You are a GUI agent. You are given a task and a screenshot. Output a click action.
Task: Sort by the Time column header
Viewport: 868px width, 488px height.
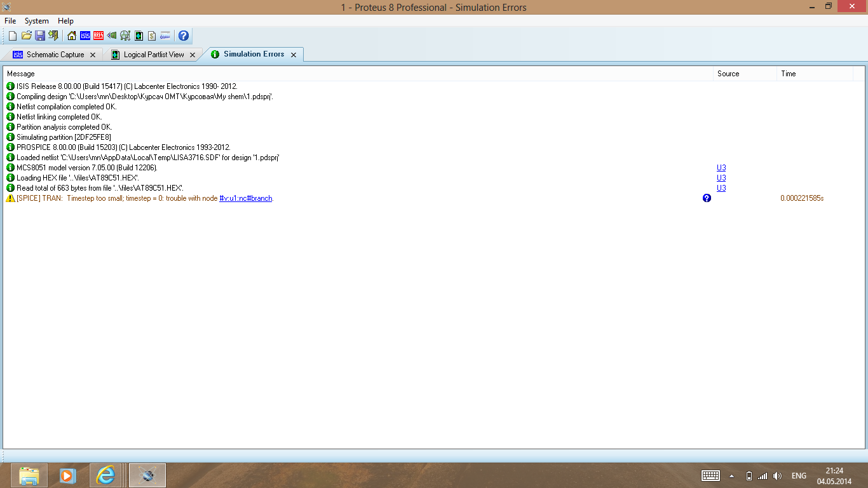pos(815,74)
